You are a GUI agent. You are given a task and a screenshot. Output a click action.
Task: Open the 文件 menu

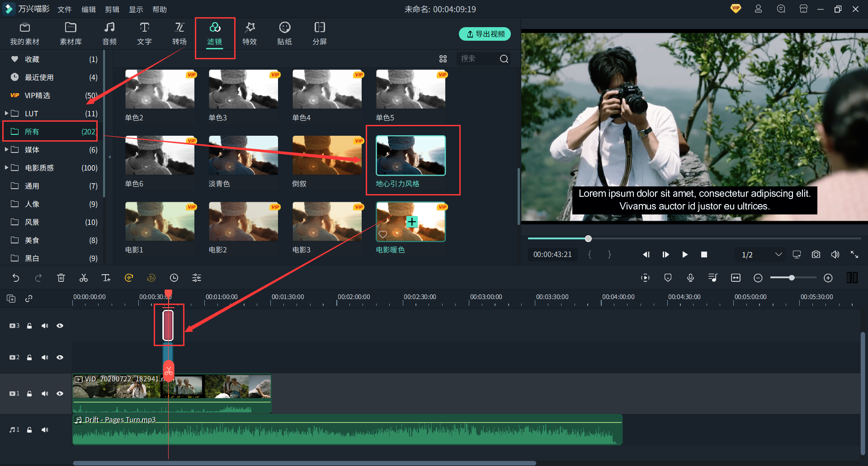(x=65, y=10)
